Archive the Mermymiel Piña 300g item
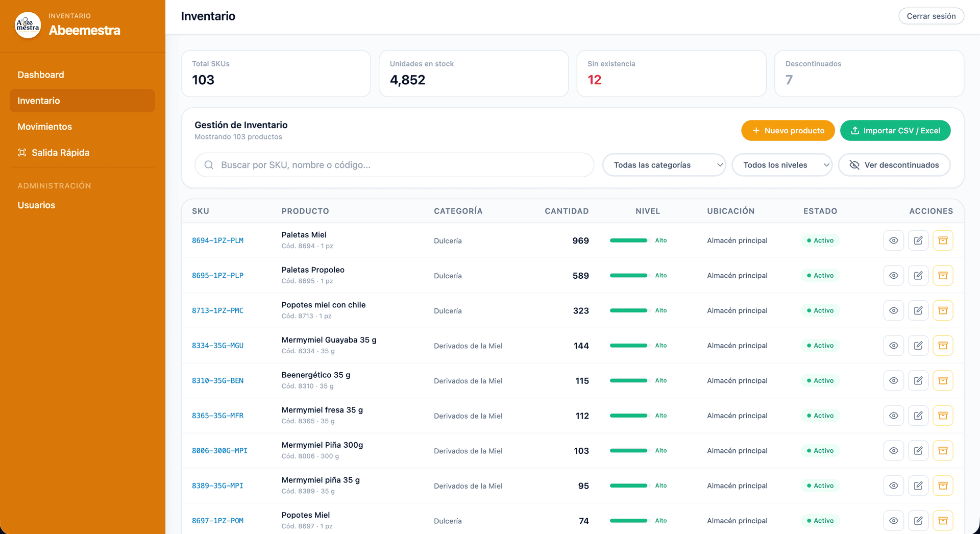The width and height of the screenshot is (980, 534). coord(942,451)
